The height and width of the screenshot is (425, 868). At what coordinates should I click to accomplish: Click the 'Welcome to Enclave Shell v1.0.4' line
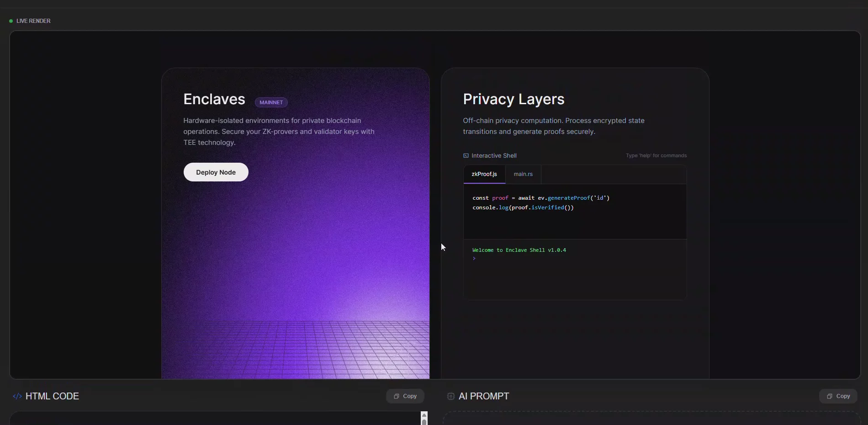519,250
